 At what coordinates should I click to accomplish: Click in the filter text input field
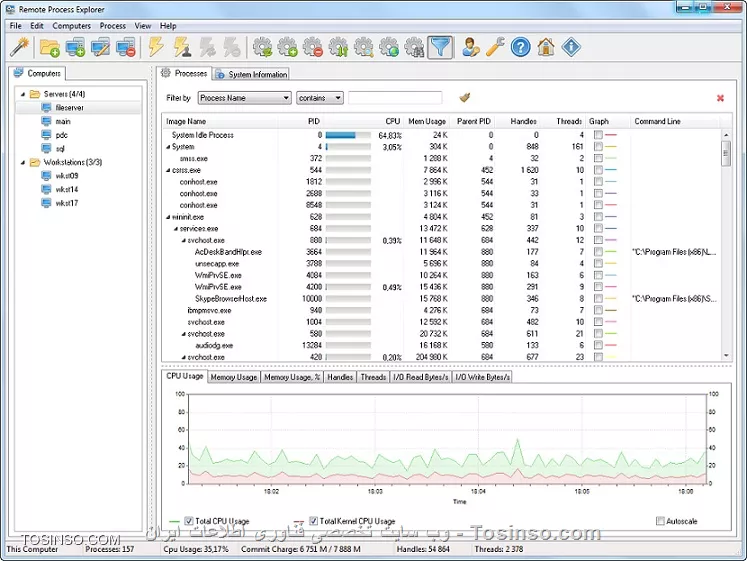coord(395,98)
